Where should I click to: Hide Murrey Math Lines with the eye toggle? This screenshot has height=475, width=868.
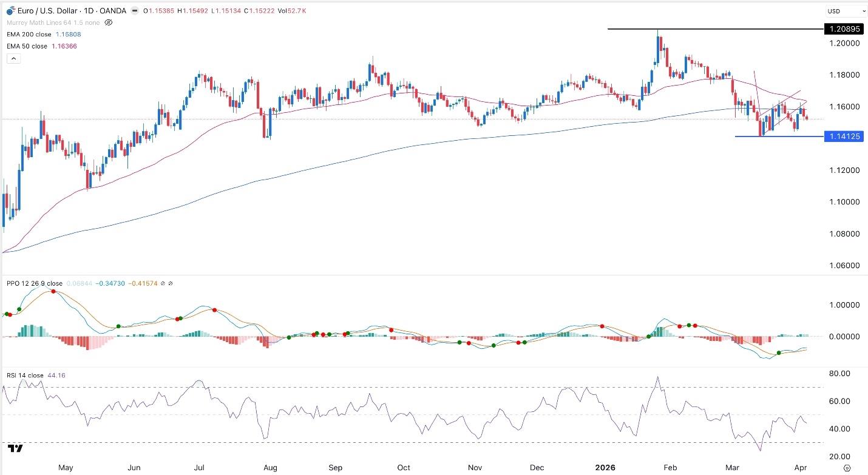click(108, 22)
